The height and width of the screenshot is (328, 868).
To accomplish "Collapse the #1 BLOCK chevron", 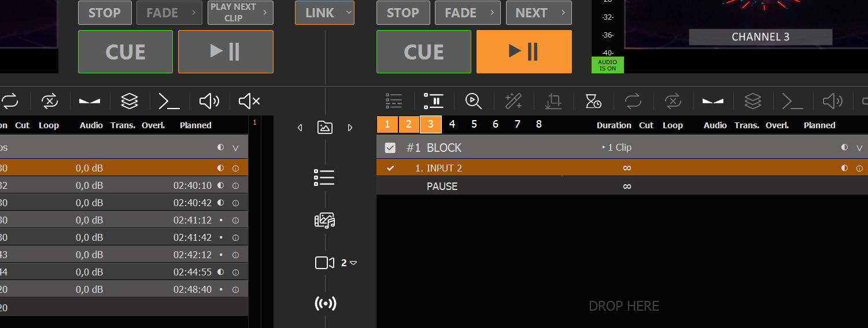I will point(859,148).
